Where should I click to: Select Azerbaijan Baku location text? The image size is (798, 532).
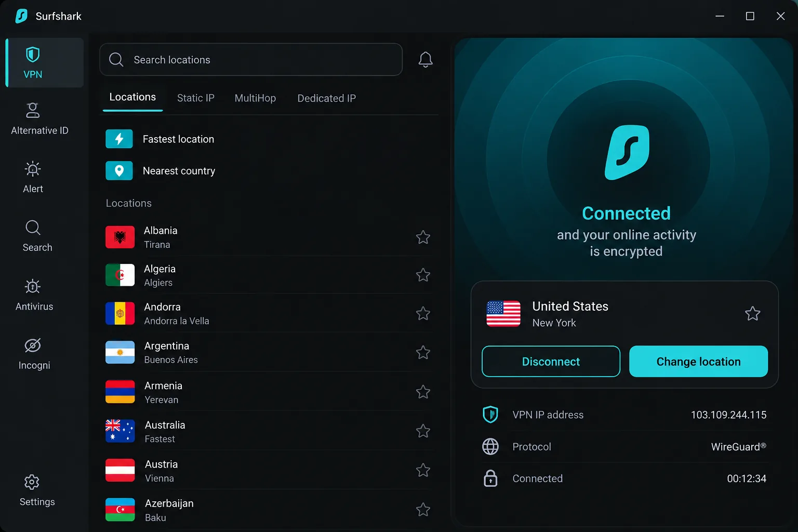(x=169, y=510)
